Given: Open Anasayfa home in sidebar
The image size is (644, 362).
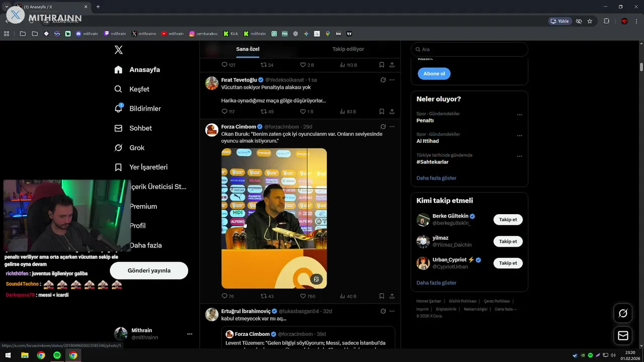Looking at the screenshot, I should click(x=137, y=69).
